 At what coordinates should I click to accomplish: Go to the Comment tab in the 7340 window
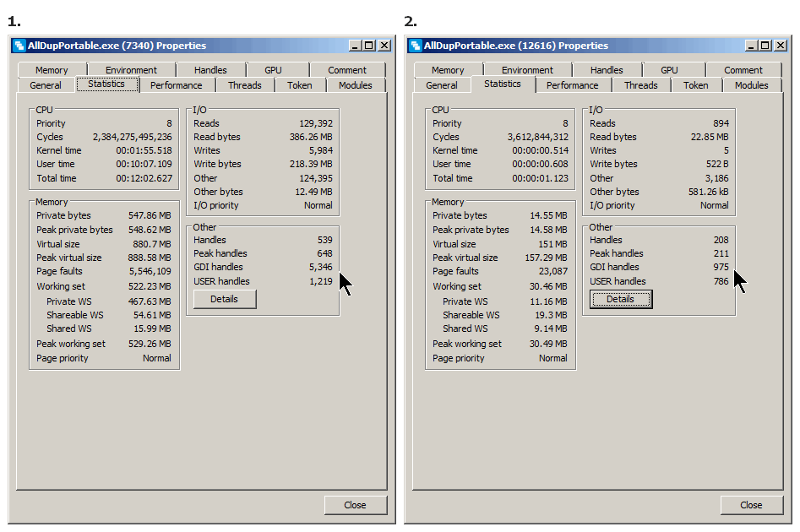click(347, 70)
